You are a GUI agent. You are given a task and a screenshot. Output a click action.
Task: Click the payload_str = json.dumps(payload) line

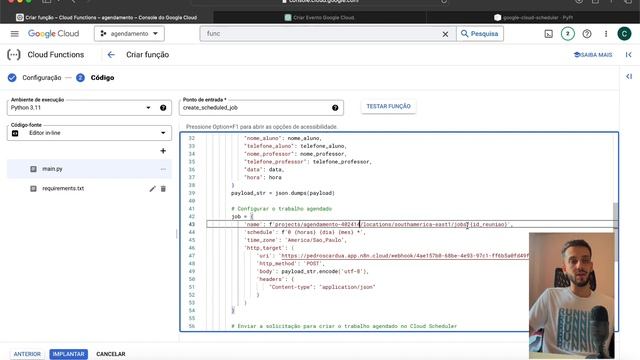coord(283,193)
